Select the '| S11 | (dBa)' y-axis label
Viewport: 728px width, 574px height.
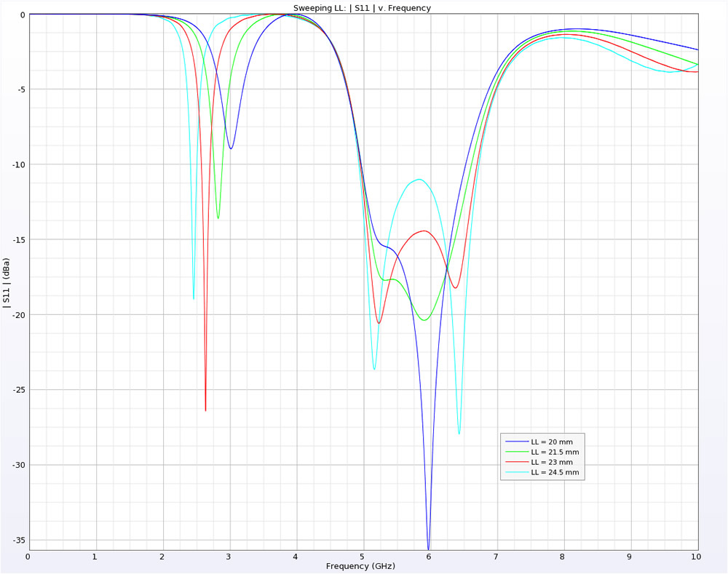coord(7,282)
